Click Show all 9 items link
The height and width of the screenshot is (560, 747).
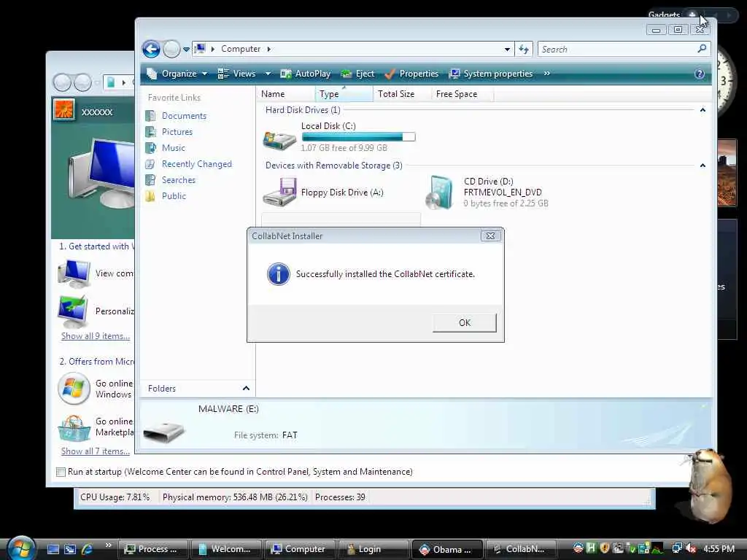(96, 336)
